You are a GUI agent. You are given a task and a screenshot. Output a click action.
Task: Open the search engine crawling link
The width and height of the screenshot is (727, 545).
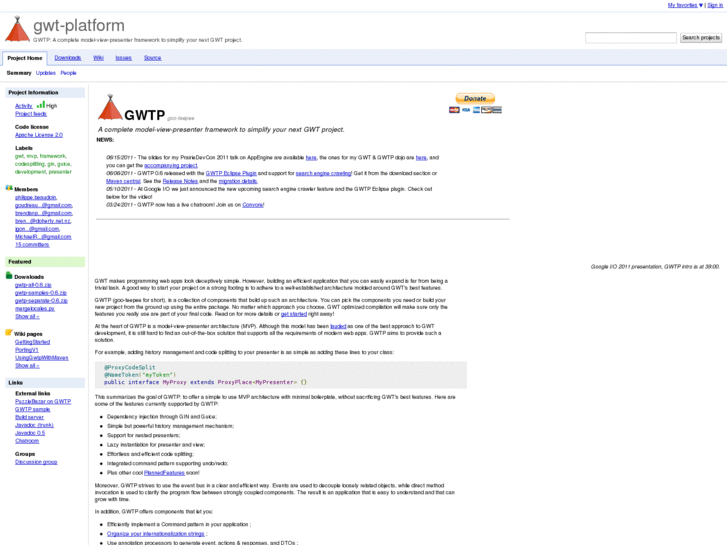click(324, 173)
